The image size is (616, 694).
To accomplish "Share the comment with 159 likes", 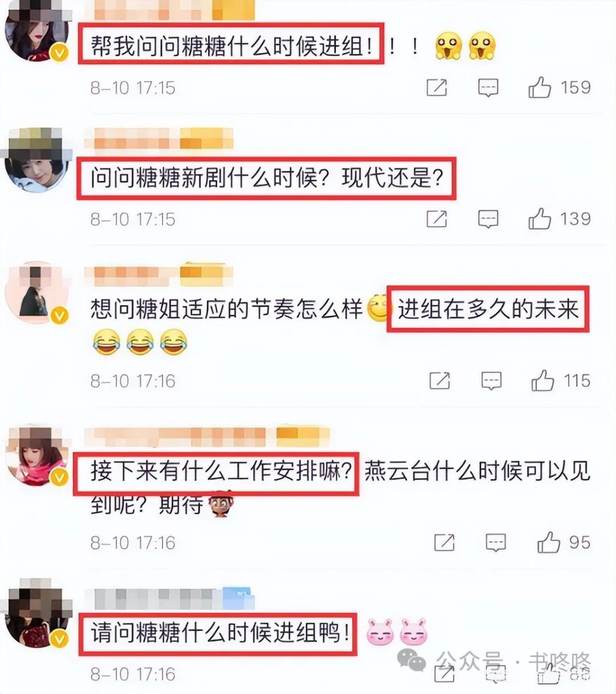I will [437, 88].
